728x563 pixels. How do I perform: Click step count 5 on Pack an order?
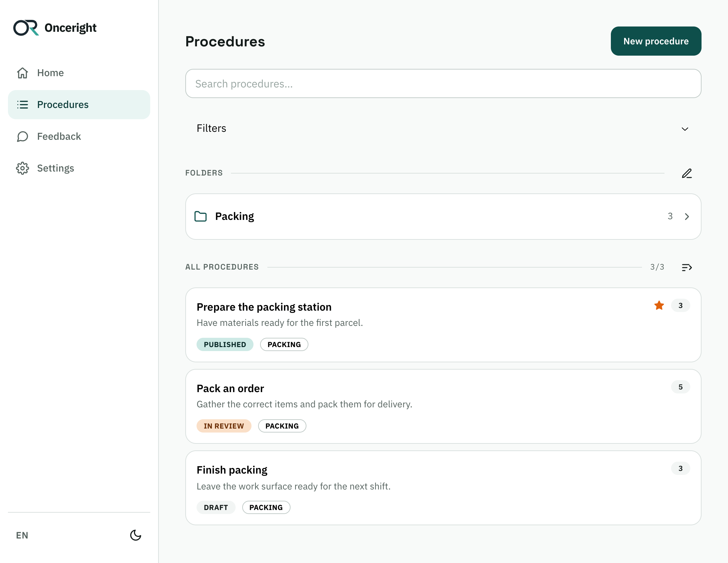680,387
